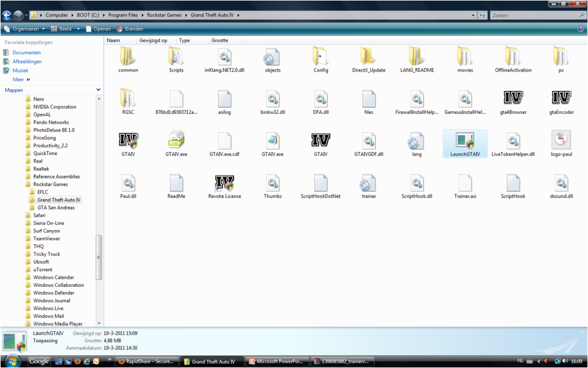Expand Meer favorite links
Screen dimensions: 588x368
tap(21, 79)
